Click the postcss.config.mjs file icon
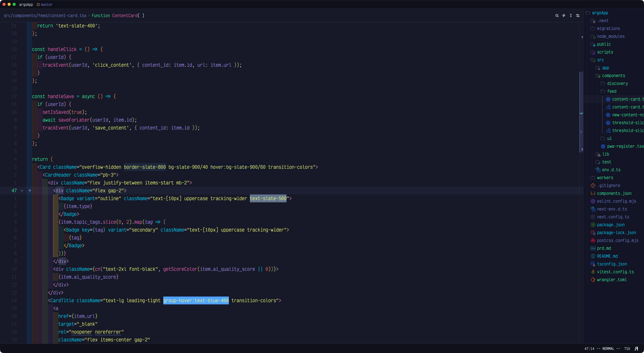The image size is (644, 353). [593, 241]
